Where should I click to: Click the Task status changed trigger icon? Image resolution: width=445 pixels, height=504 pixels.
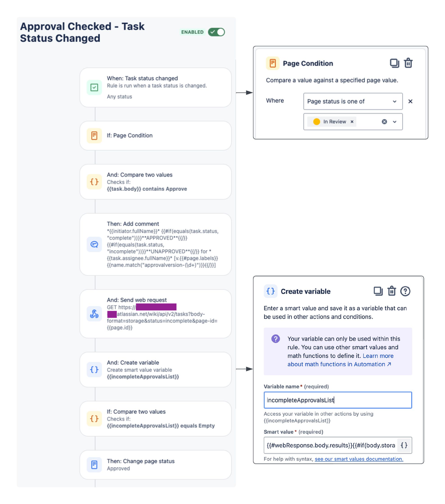click(94, 87)
